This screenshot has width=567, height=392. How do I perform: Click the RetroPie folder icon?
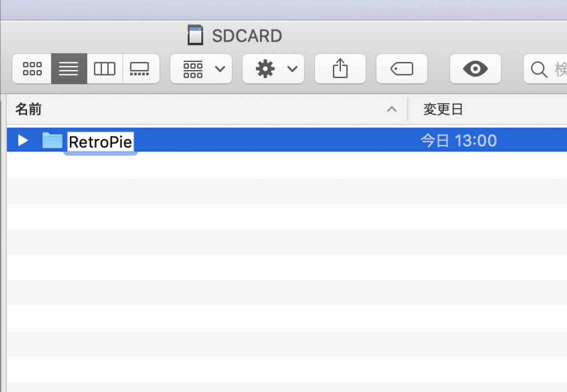[x=52, y=140]
